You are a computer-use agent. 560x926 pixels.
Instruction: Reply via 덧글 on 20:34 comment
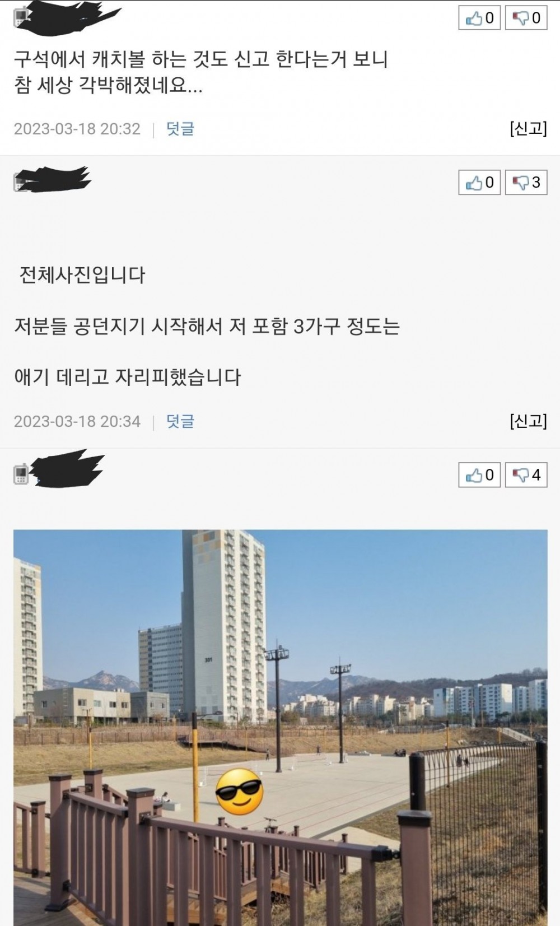pyautogui.click(x=180, y=421)
